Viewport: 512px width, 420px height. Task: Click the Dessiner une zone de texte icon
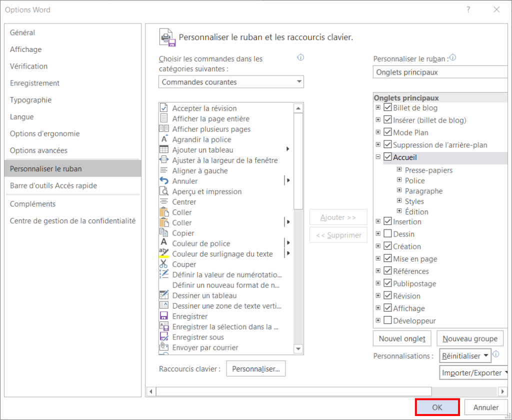(x=164, y=305)
